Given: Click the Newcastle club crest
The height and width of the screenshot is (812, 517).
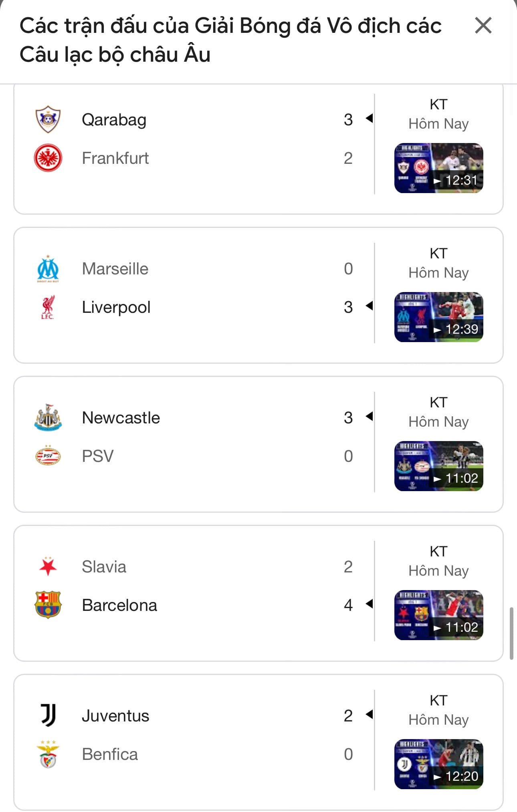Looking at the screenshot, I should tap(48, 417).
